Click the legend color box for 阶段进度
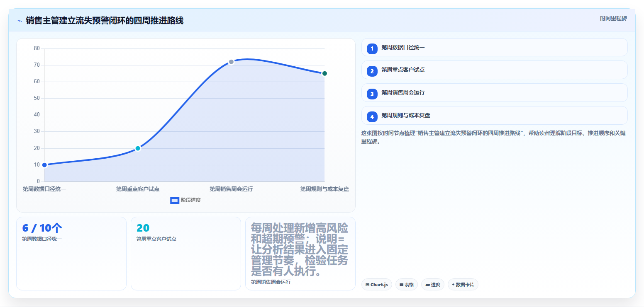This screenshot has height=307, width=644. coord(175,201)
